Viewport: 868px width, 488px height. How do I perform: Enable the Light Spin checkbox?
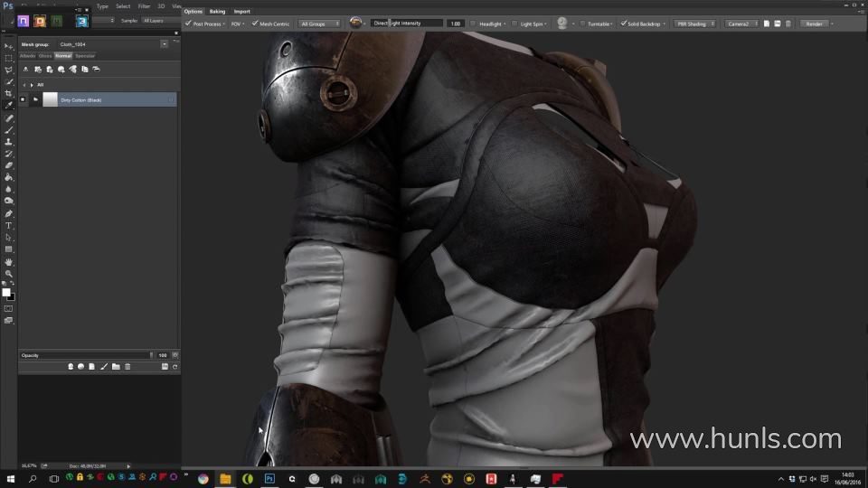[514, 23]
